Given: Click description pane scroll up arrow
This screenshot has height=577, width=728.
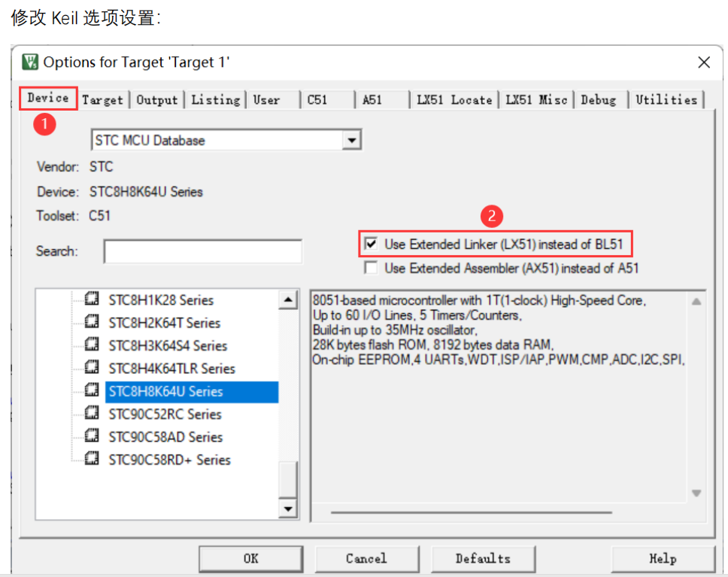Looking at the screenshot, I should point(696,302).
